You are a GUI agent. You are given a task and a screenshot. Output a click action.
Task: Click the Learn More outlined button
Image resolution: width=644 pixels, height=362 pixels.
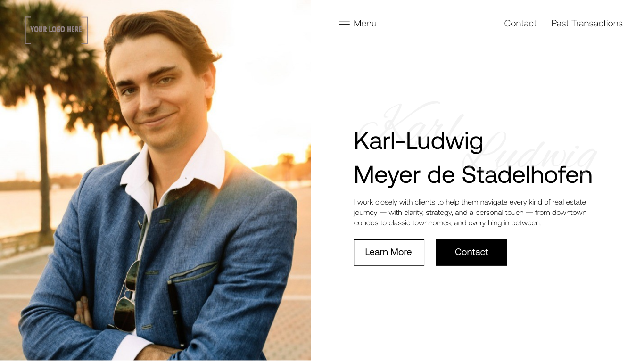[x=389, y=252]
